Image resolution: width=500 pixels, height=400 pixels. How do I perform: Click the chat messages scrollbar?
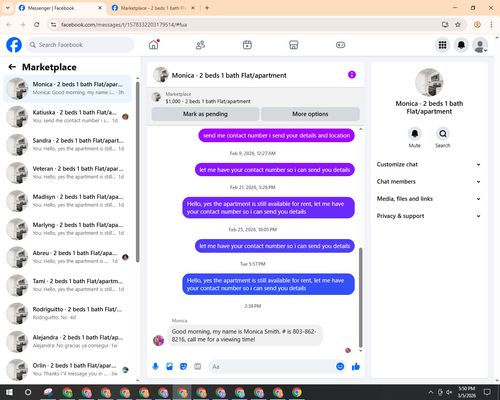point(360,298)
